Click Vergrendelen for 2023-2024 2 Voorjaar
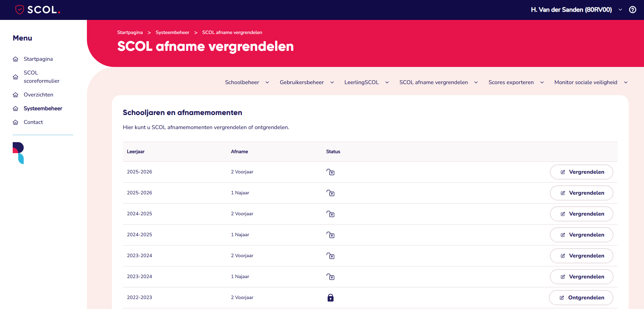 581,256
